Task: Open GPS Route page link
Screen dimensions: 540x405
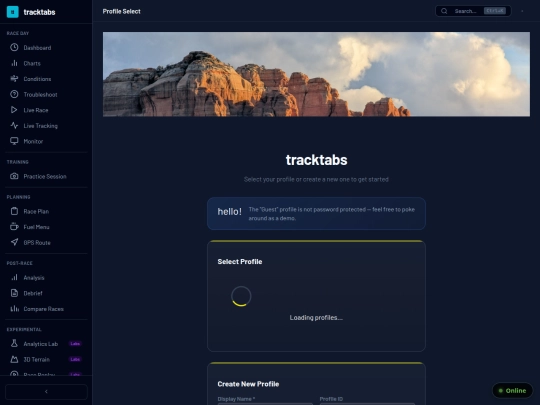Action: (x=46, y=242)
